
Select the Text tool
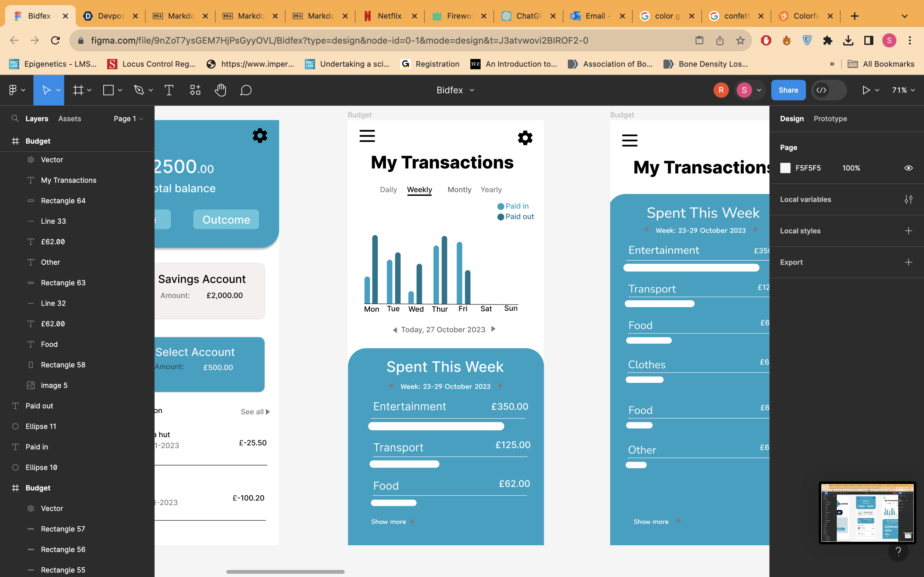click(169, 90)
